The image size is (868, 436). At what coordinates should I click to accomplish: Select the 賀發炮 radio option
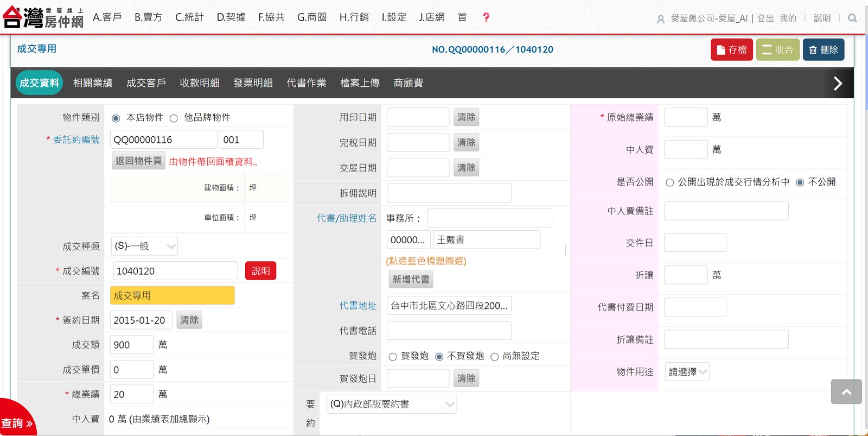393,357
